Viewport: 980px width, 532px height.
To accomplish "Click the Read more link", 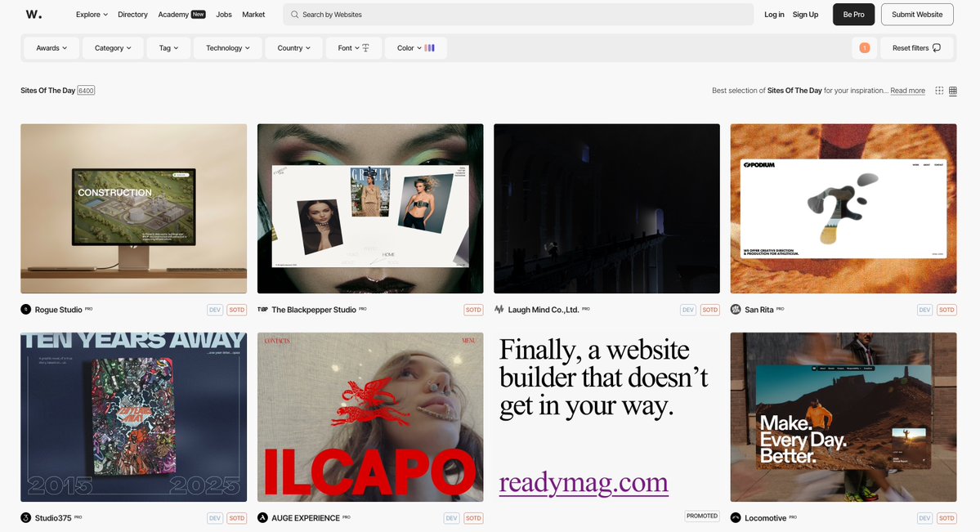I will click(907, 91).
